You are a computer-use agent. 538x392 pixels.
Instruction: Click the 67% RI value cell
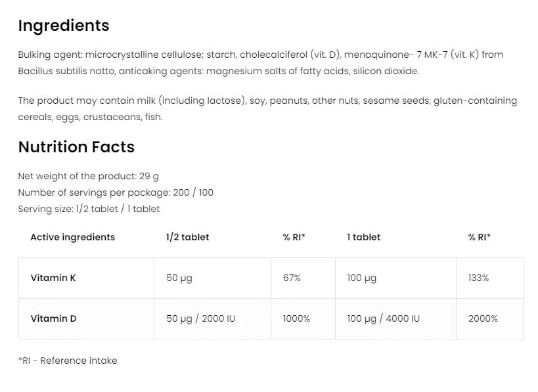coord(303,278)
